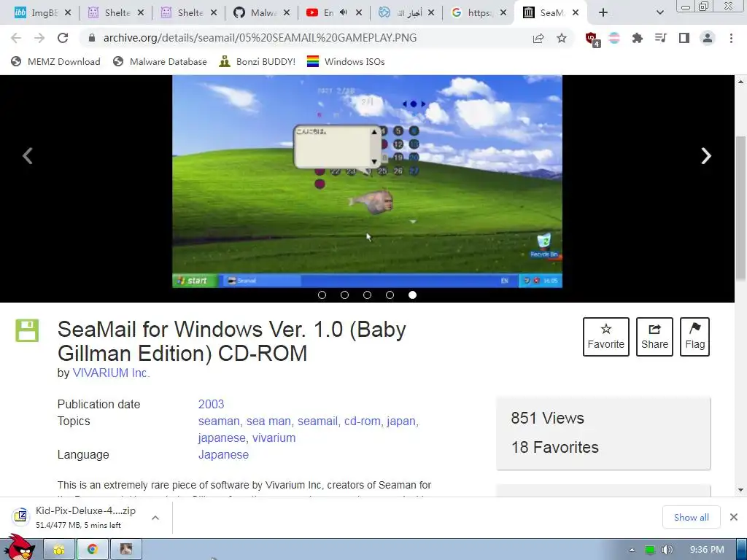Open the profile avatar menu

708,38
